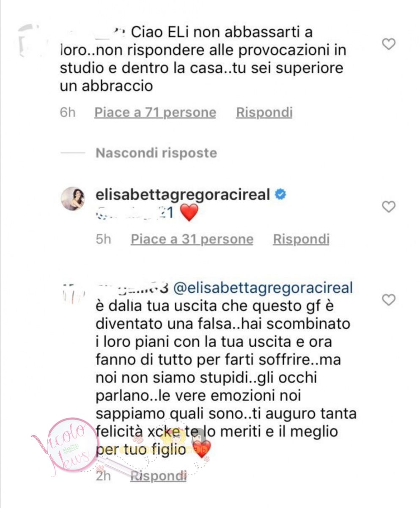The height and width of the screenshot is (508, 420).
Task: Like the 'Ciao ELi non abbassarti' comment
Action: click(x=388, y=44)
